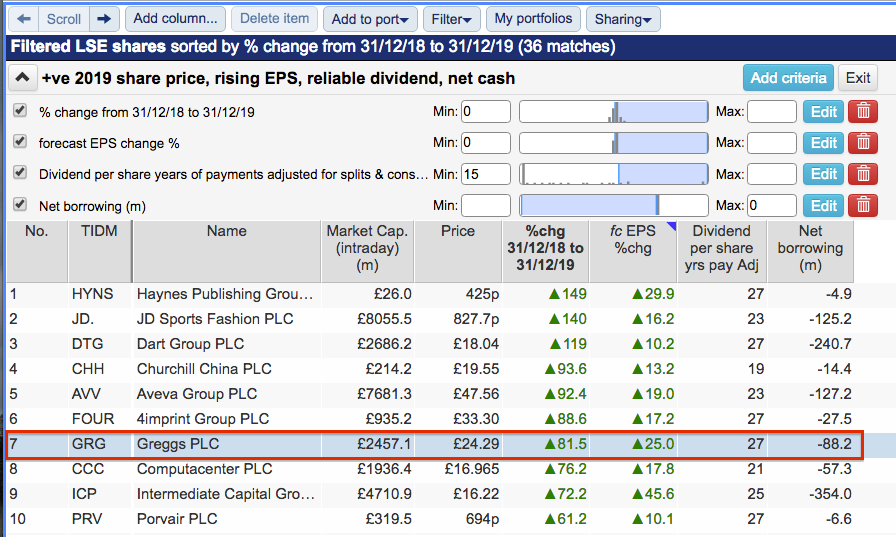Screen dimensions: 896x537
Task: Click Max field for forecast EPS change
Action: pyautogui.click(x=771, y=142)
